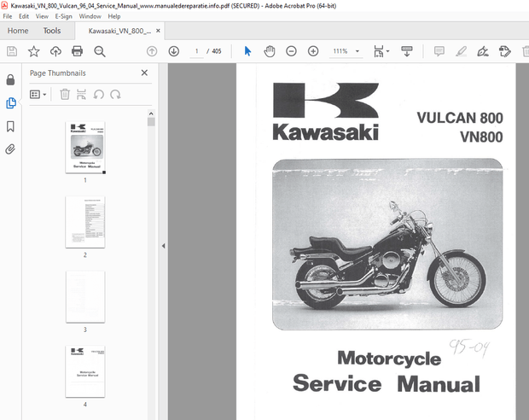Delete selected page with trash icon
The width and height of the screenshot is (529, 420).
pyautogui.click(x=65, y=94)
